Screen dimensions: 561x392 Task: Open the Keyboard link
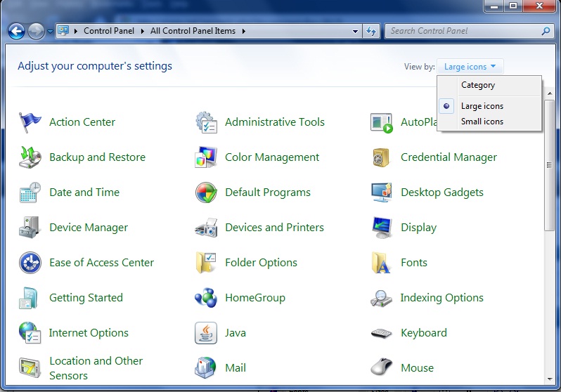(424, 332)
